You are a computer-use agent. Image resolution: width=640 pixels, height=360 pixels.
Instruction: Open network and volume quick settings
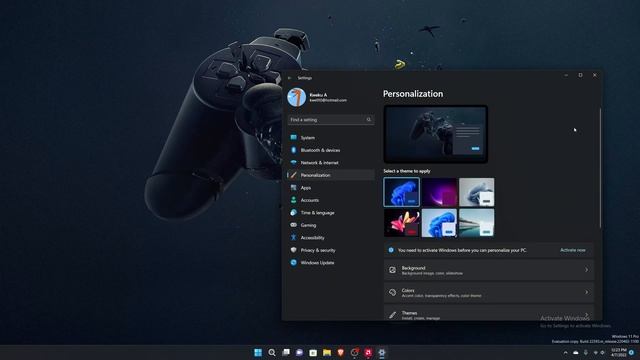point(599,353)
